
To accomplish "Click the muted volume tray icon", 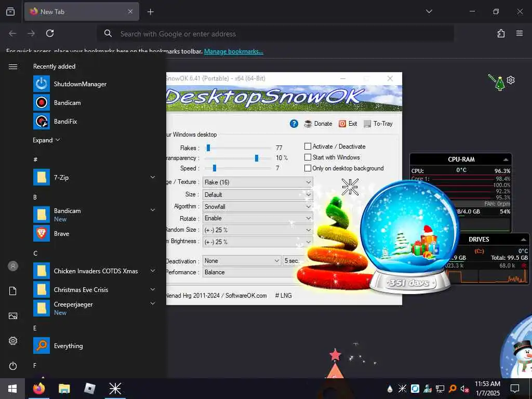I will (465, 389).
